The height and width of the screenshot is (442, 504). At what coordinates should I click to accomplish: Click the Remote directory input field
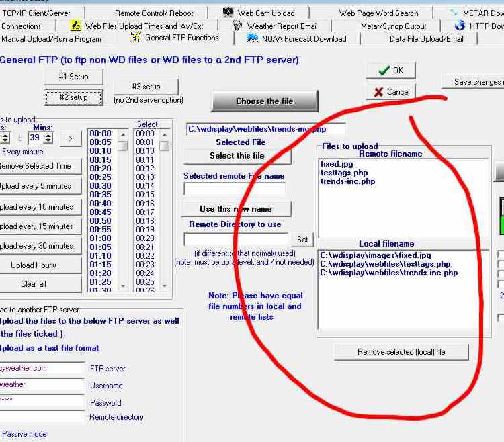click(x=42, y=416)
